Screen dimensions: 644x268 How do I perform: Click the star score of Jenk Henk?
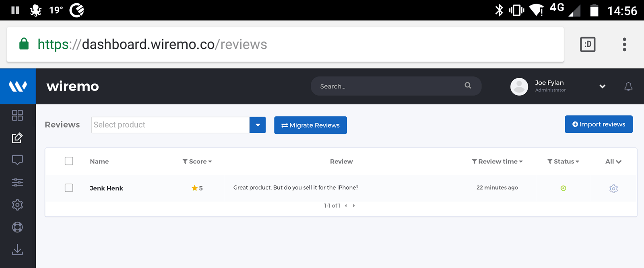pos(197,188)
